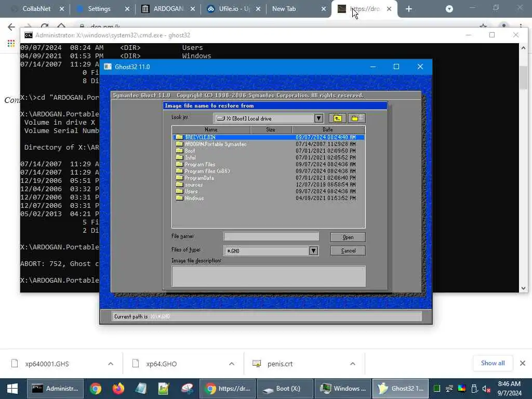Click the browser back arrow
Viewport: 532px width, 399px height.
pyautogui.click(x=11, y=27)
